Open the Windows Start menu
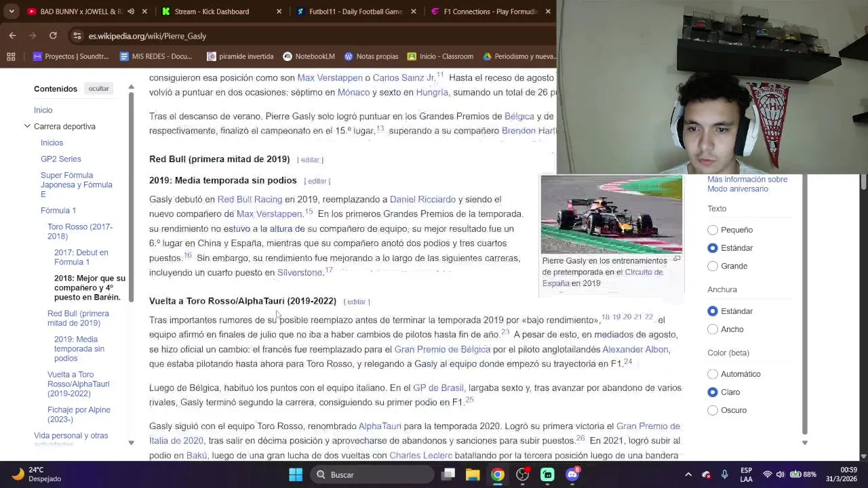Image resolution: width=868 pixels, height=488 pixels. [x=296, y=474]
